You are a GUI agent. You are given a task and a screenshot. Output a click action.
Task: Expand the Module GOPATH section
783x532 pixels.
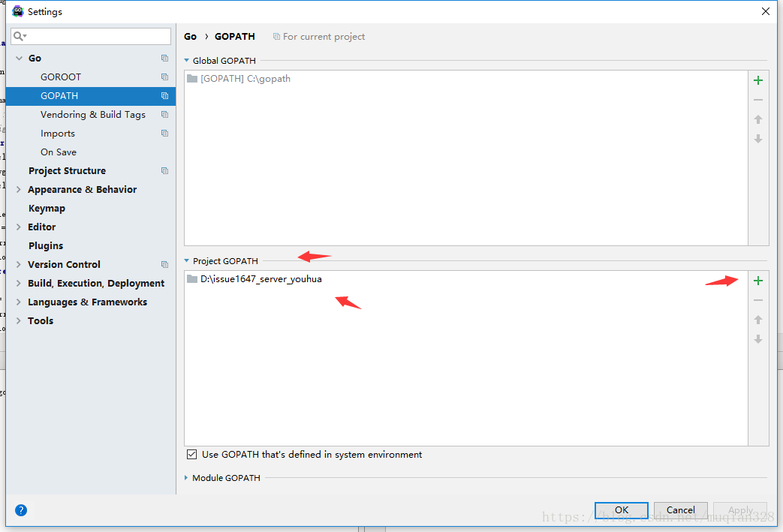[187, 478]
